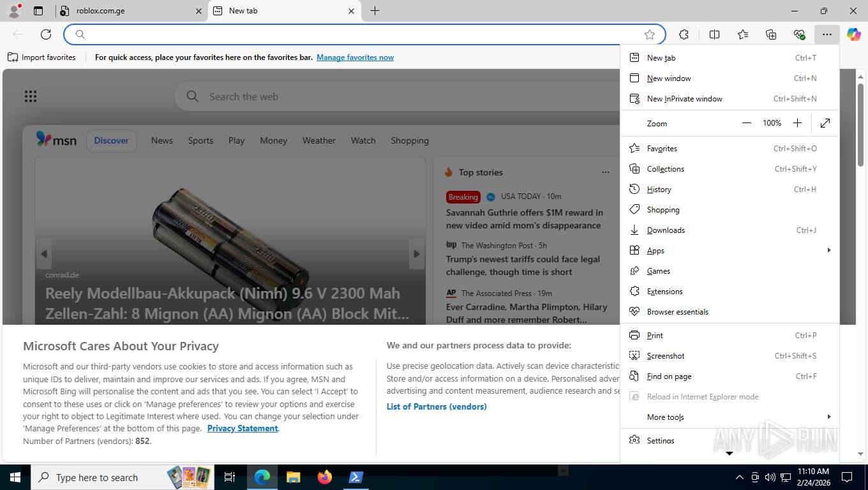Open Top stories more options ellipsis
Viewport: 868px width, 490px height.
click(x=605, y=172)
